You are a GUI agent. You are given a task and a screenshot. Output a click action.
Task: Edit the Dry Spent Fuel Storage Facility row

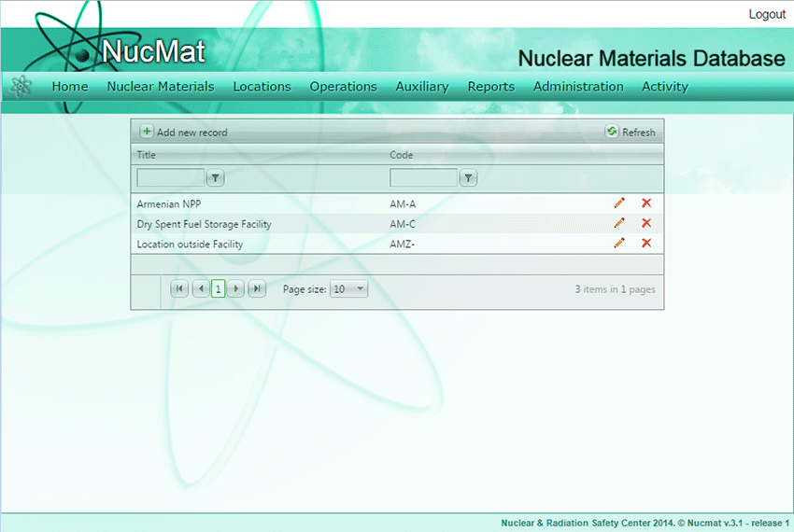point(618,223)
